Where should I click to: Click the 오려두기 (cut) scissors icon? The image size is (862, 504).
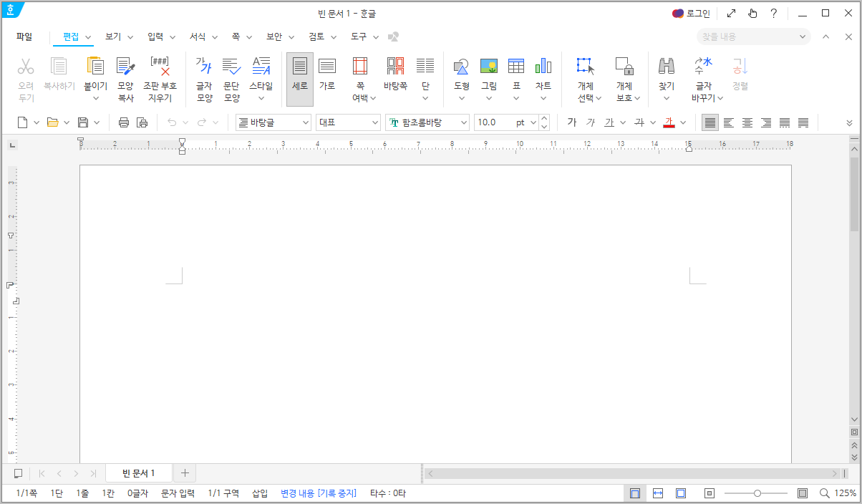click(x=26, y=67)
